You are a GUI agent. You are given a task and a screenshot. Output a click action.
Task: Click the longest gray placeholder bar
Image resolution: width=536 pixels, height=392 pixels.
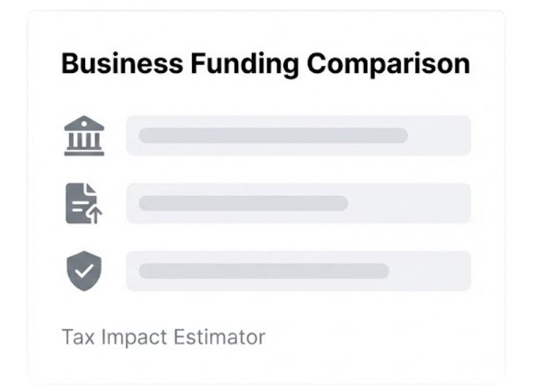coord(272,135)
